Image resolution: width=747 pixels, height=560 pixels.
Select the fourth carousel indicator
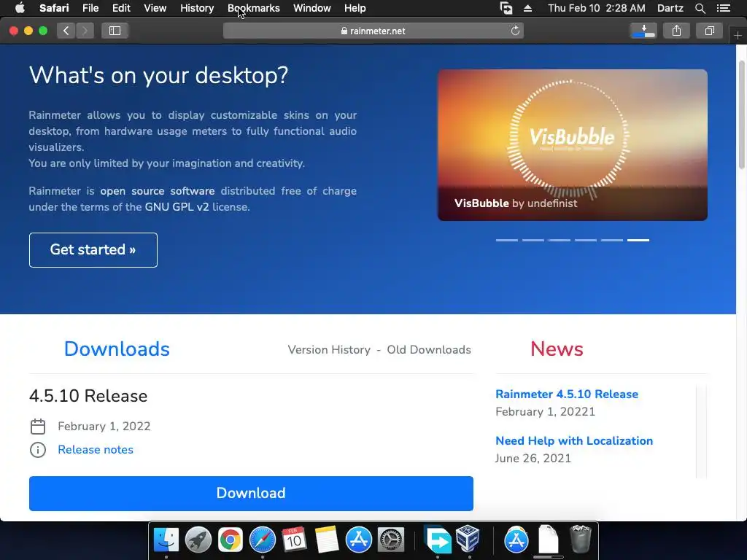pos(586,240)
